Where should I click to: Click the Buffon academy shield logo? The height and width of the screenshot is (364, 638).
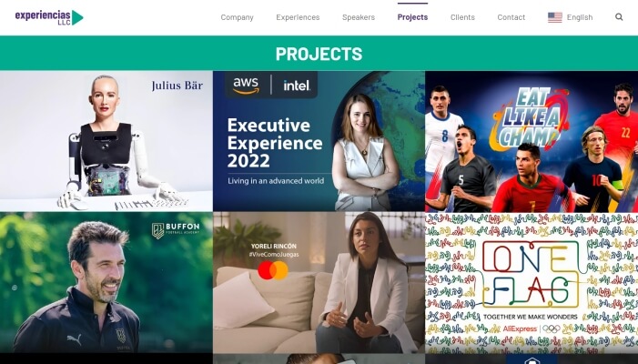click(157, 230)
